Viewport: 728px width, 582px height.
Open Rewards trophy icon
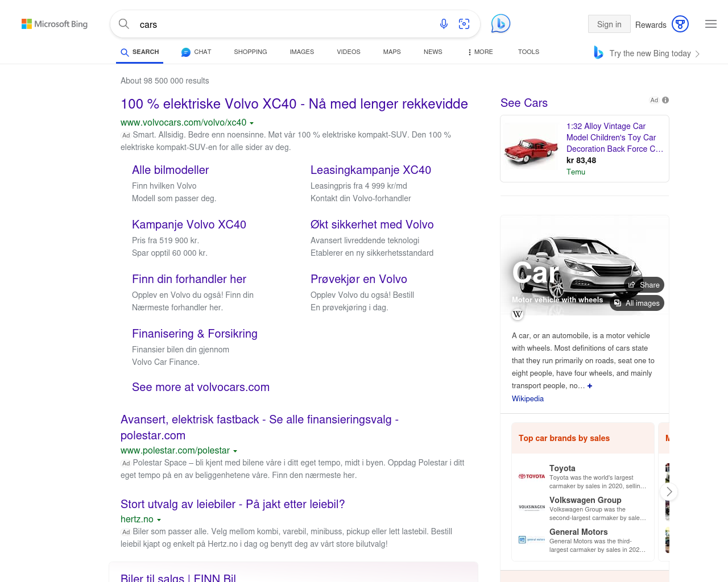680,24
